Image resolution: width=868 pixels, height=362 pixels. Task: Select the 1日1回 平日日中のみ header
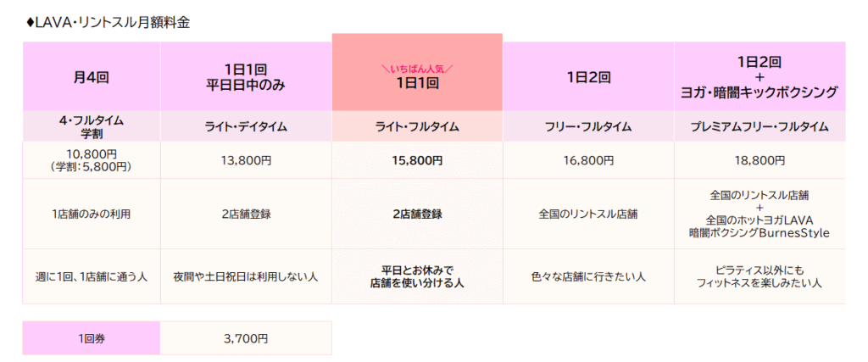point(245,76)
